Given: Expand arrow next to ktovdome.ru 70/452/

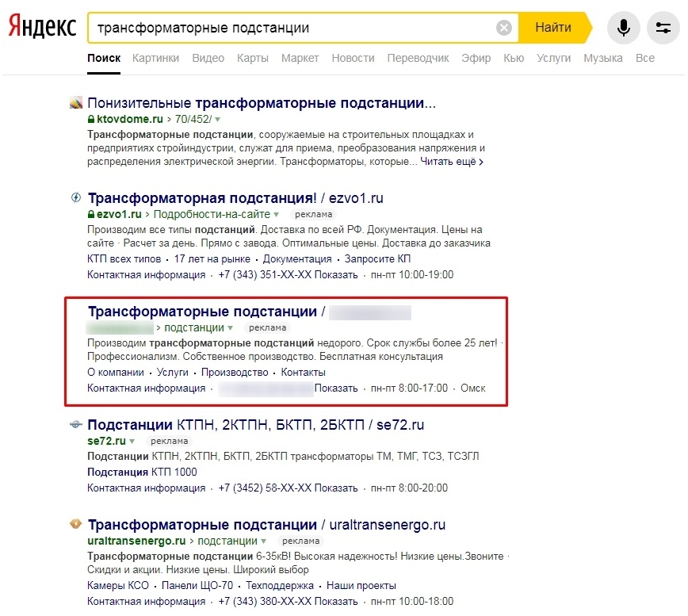Looking at the screenshot, I should pyautogui.click(x=218, y=120).
